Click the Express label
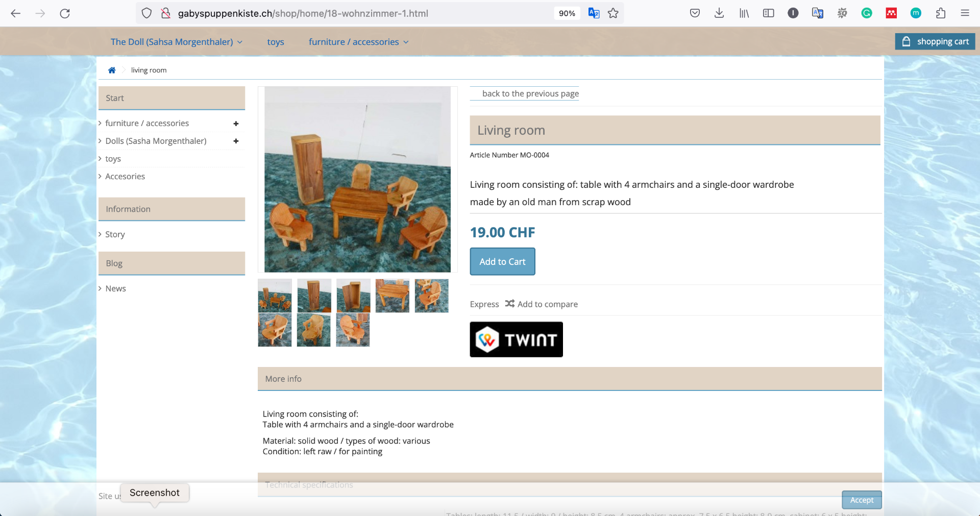This screenshot has width=980, height=516. coord(484,304)
